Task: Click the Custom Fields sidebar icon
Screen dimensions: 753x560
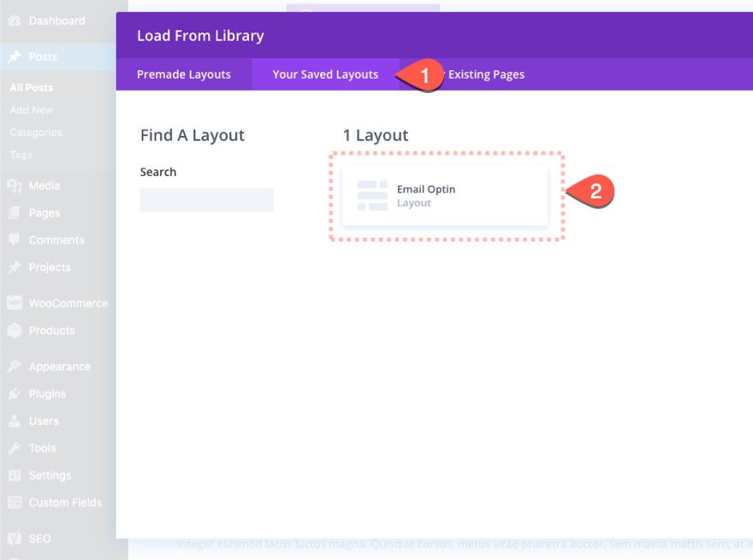Action: click(x=14, y=503)
